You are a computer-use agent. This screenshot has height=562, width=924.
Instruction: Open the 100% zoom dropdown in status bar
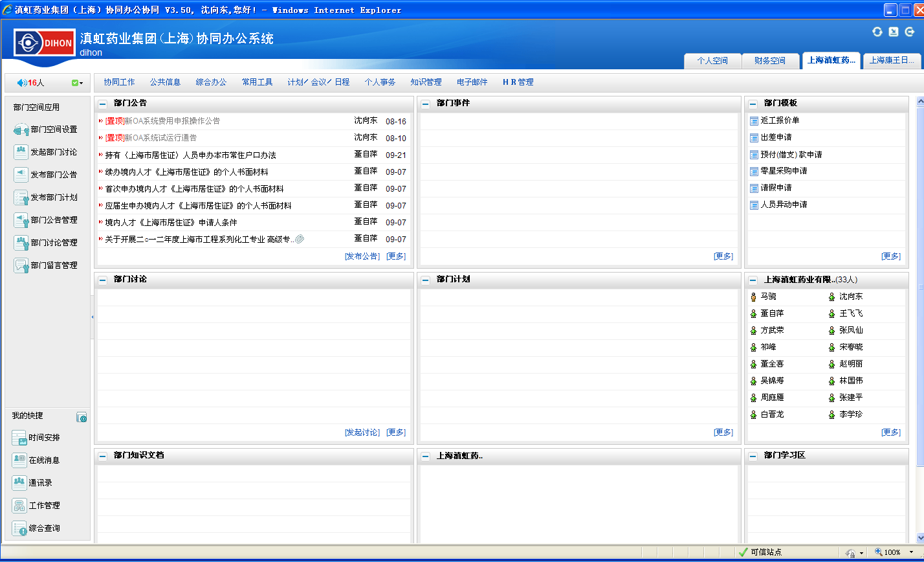coord(911,552)
